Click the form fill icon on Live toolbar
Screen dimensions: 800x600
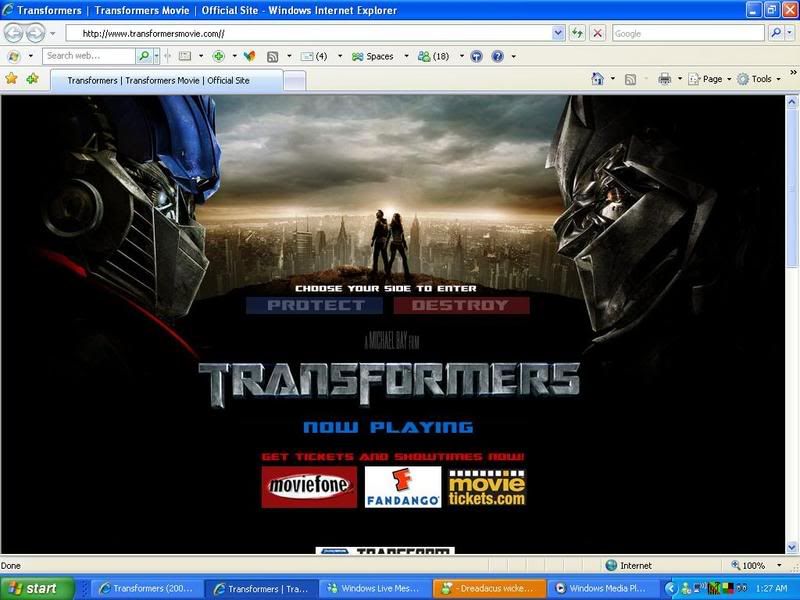tap(185, 56)
